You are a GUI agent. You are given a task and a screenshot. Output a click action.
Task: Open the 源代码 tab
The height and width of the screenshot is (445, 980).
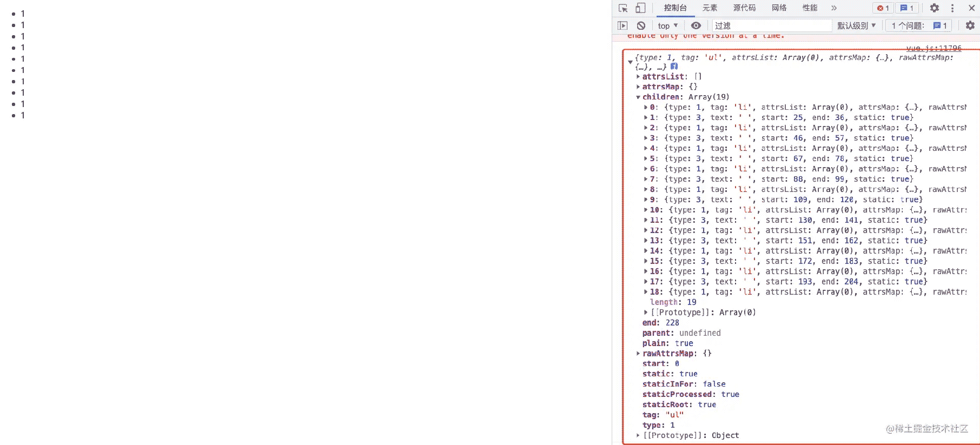(x=744, y=8)
